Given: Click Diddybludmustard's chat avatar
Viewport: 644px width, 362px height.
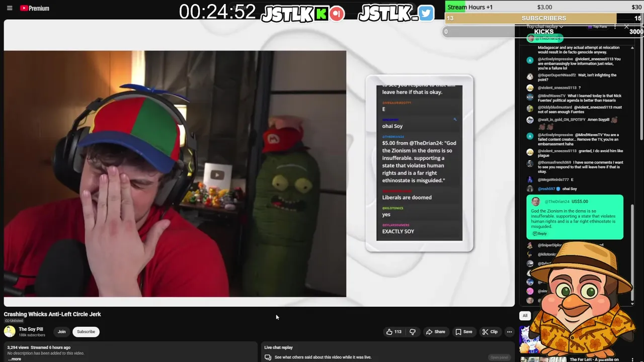Looking at the screenshot, I should click(x=530, y=109).
